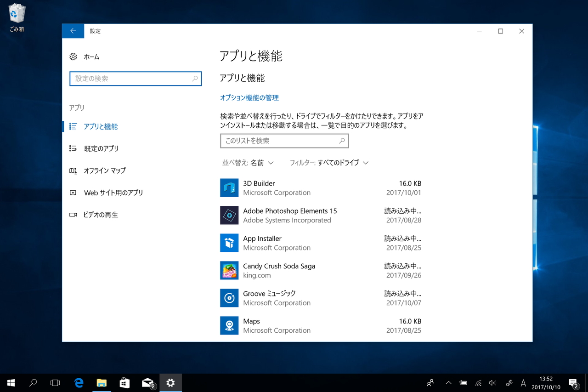Show hidden tray icons with the chevron

[x=448, y=383]
